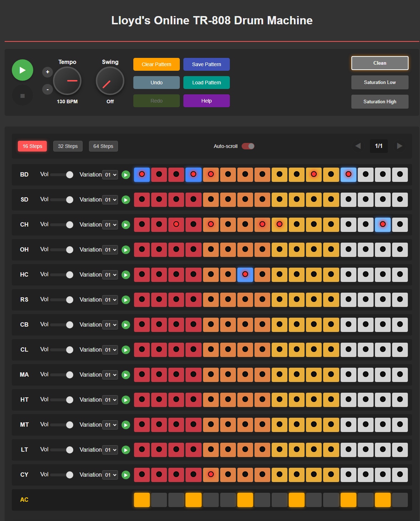Preview the CB cowbell sound
Image resolution: width=420 pixels, height=521 pixels.
coord(126,325)
